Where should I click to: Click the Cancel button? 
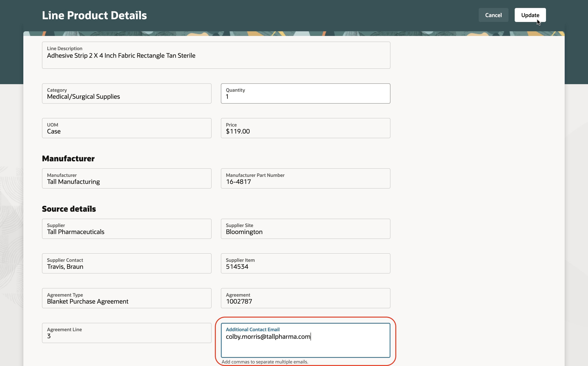[493, 15]
